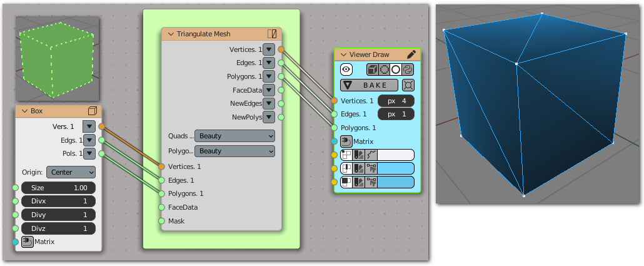Toggle vertex display in first color row

point(347,155)
